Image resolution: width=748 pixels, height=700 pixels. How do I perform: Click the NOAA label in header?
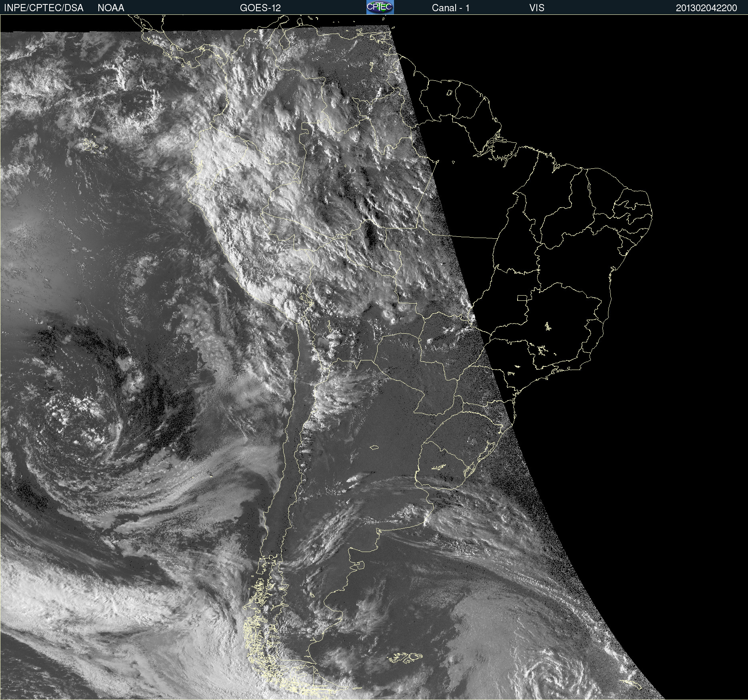(x=111, y=8)
